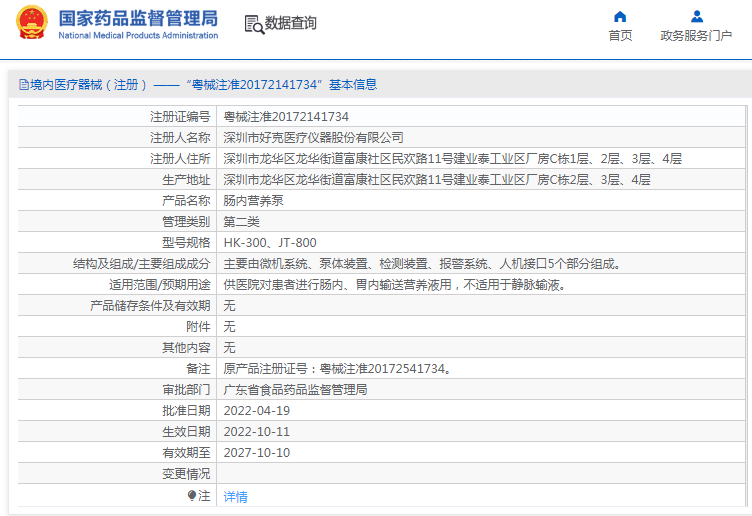The height and width of the screenshot is (516, 752).
Task: Select registration number 粤械注准20172141734 value in the table
Action: [286, 117]
